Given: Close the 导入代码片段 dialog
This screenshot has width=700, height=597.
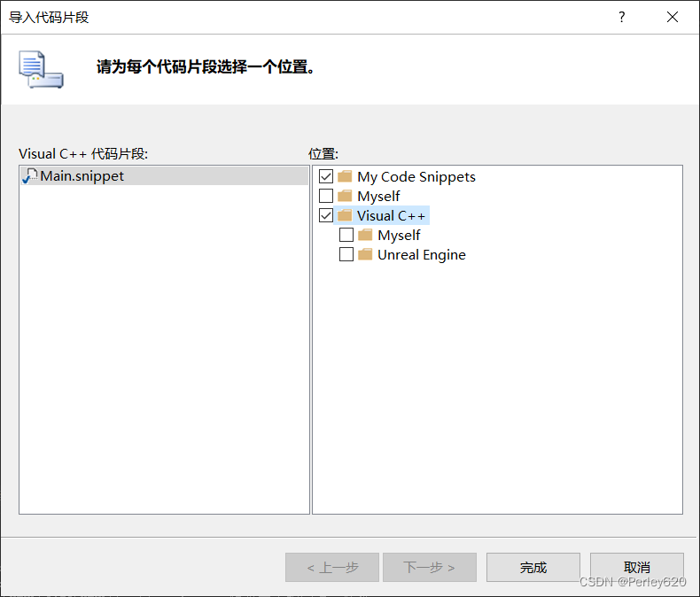Looking at the screenshot, I should (673, 17).
